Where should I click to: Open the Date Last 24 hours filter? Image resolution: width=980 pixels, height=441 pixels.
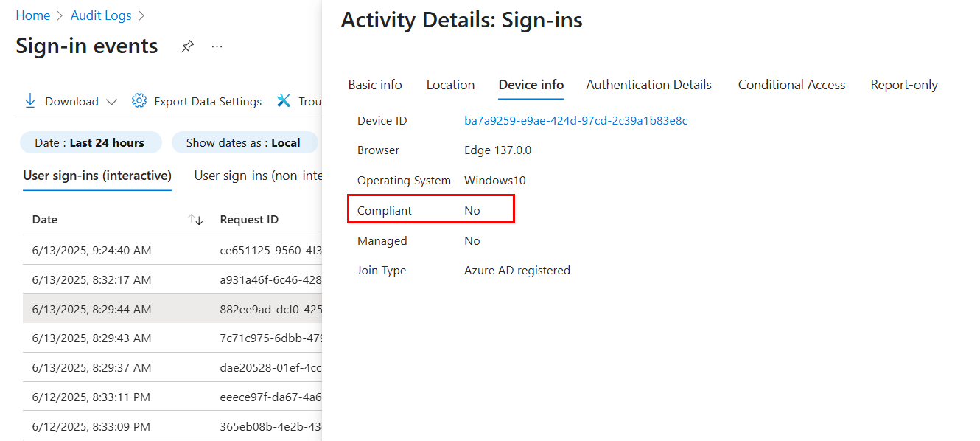[91, 142]
